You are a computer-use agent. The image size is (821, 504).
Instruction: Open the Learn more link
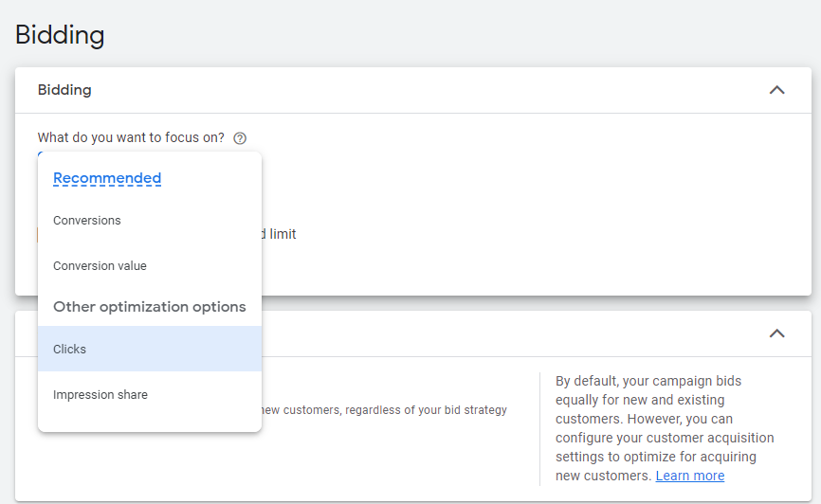[689, 476]
